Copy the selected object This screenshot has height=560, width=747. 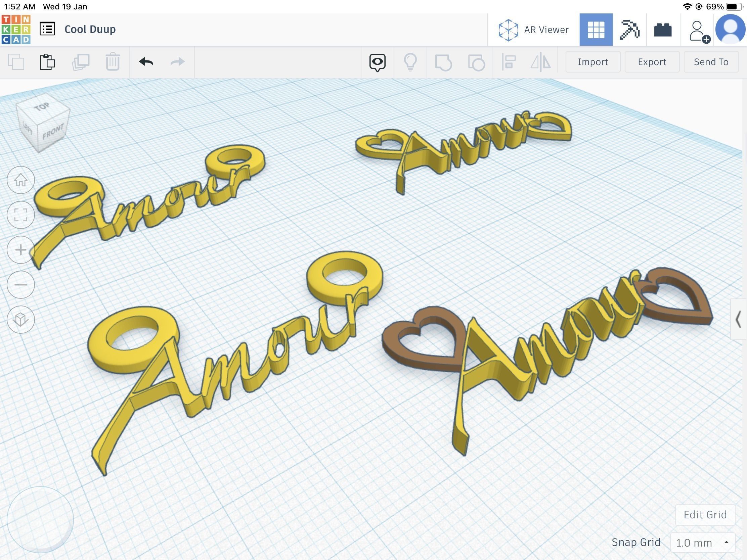click(16, 62)
